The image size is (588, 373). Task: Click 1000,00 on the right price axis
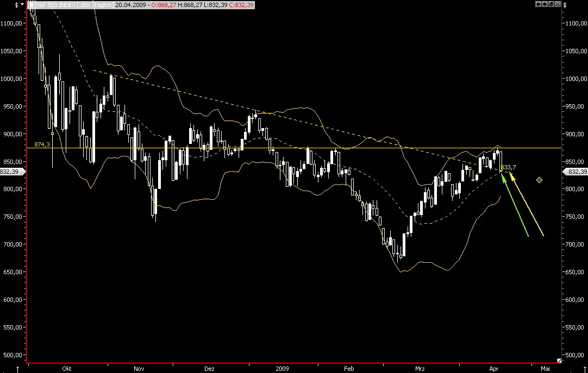click(577, 79)
